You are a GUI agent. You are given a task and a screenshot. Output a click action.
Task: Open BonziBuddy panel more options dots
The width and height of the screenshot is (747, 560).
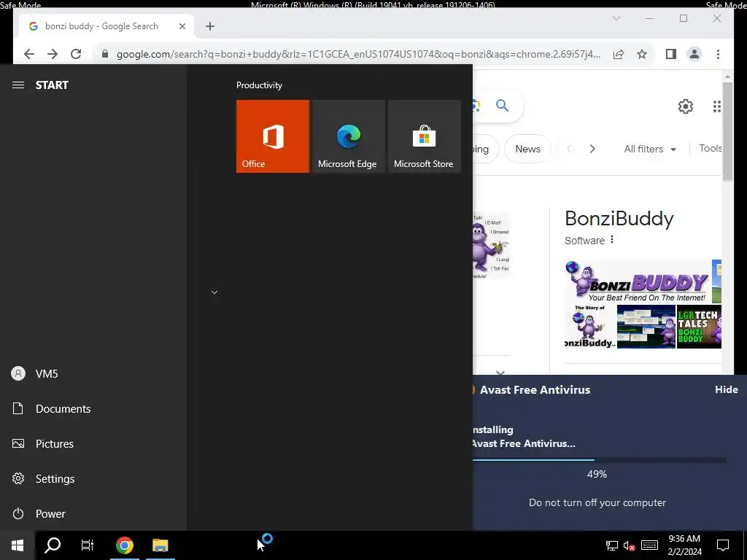point(612,239)
